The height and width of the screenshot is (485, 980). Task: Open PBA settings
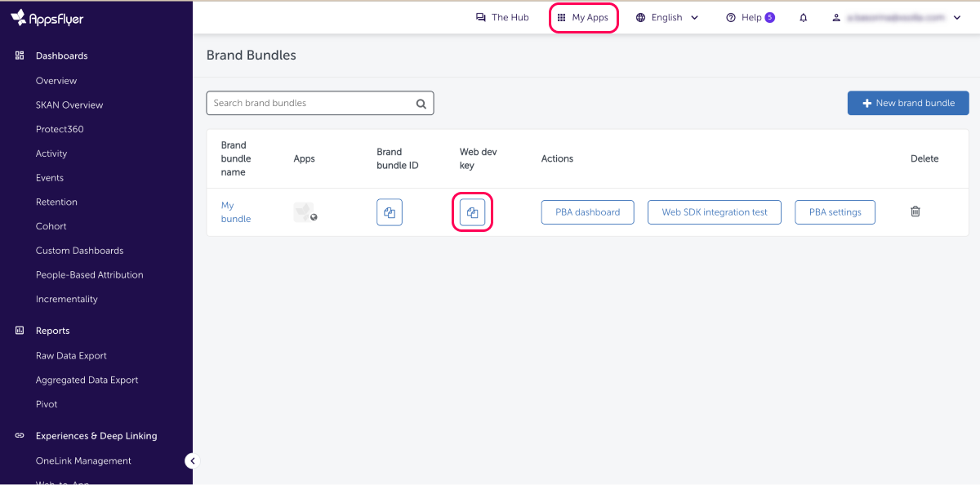(x=835, y=212)
